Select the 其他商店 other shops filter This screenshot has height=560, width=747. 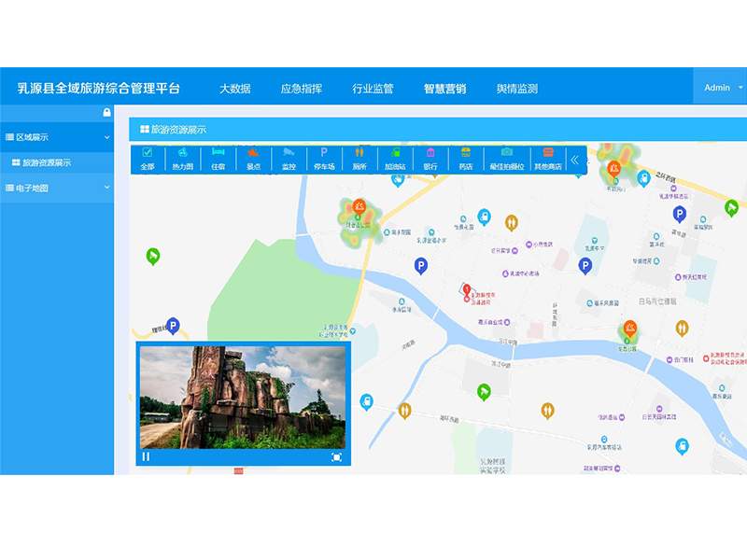(x=548, y=159)
